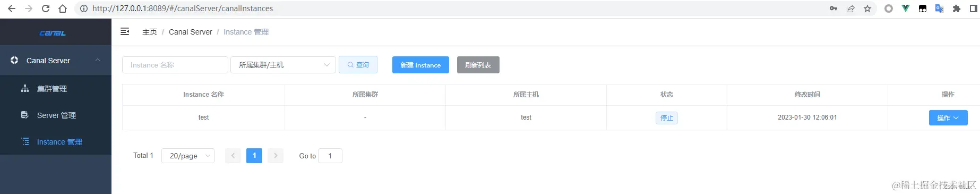Share this page via the share icon

point(850,9)
